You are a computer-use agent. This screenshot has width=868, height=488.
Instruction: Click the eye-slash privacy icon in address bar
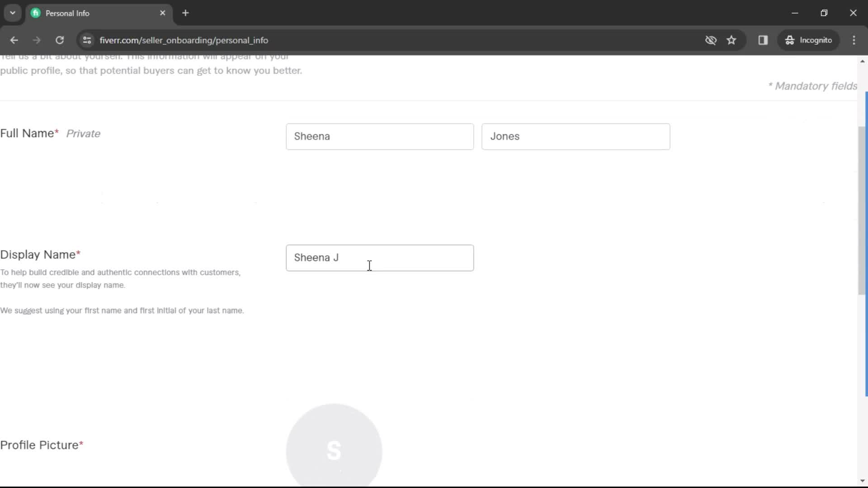point(711,40)
